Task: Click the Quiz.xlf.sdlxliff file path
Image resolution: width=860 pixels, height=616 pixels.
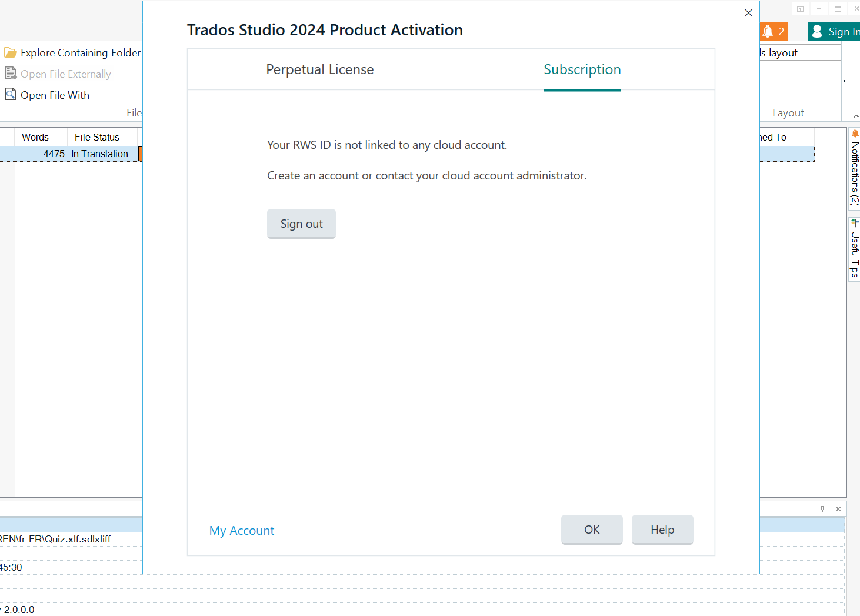Action: click(55, 539)
